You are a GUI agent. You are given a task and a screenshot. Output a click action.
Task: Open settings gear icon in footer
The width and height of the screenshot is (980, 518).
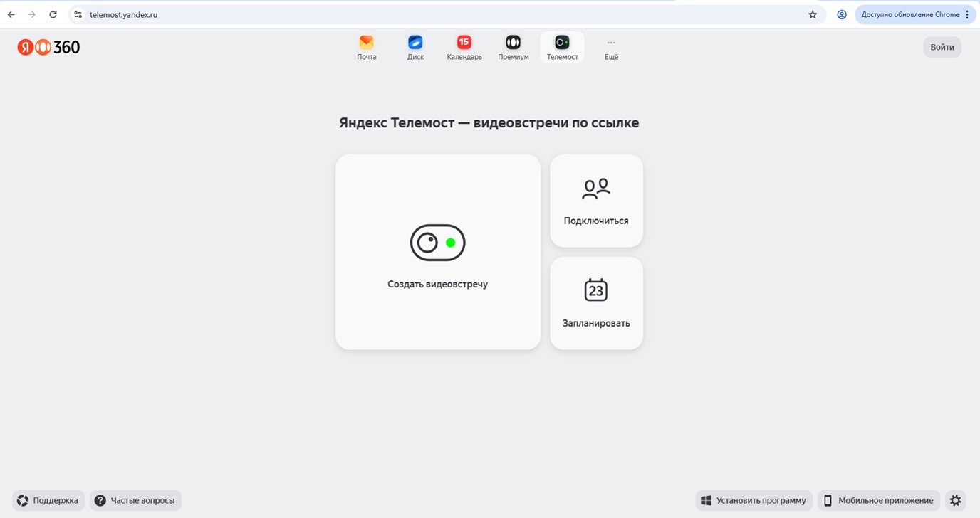click(955, 500)
